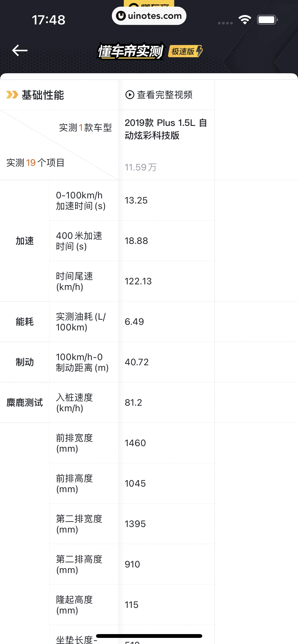Viewport: 298px width, 644px height.
Task: Tap the yellow double-chevron before 基础性能
Action: 12,95
